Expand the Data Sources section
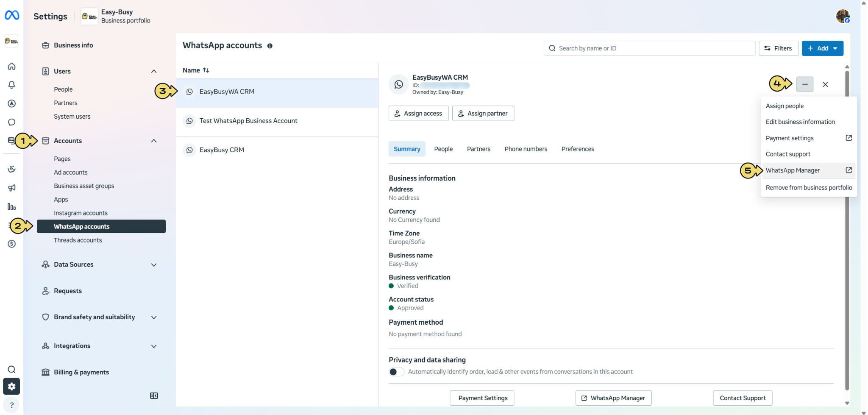The image size is (868, 415). coord(154,265)
